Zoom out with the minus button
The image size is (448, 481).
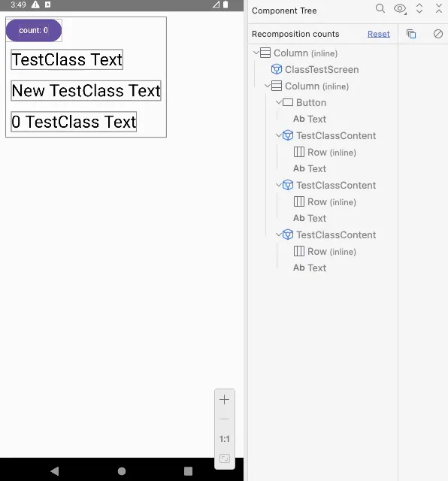224,419
